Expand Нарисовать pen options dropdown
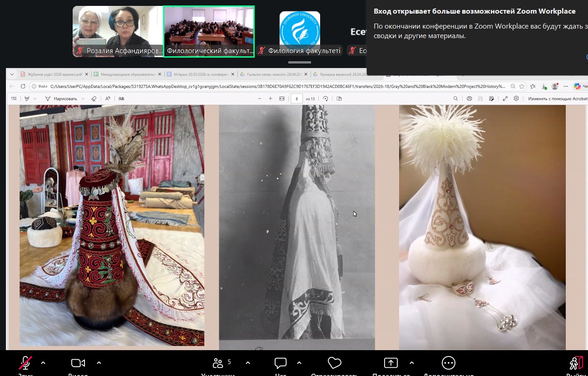 pyautogui.click(x=83, y=98)
